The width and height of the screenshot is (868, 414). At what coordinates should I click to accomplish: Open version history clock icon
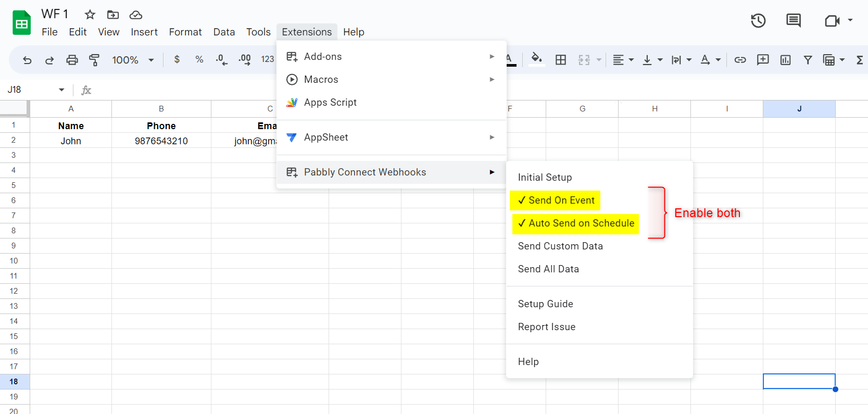pyautogui.click(x=758, y=21)
